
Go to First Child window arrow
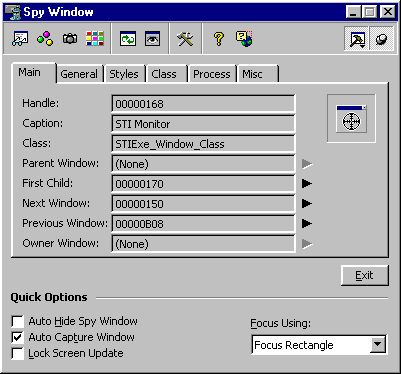click(x=307, y=184)
